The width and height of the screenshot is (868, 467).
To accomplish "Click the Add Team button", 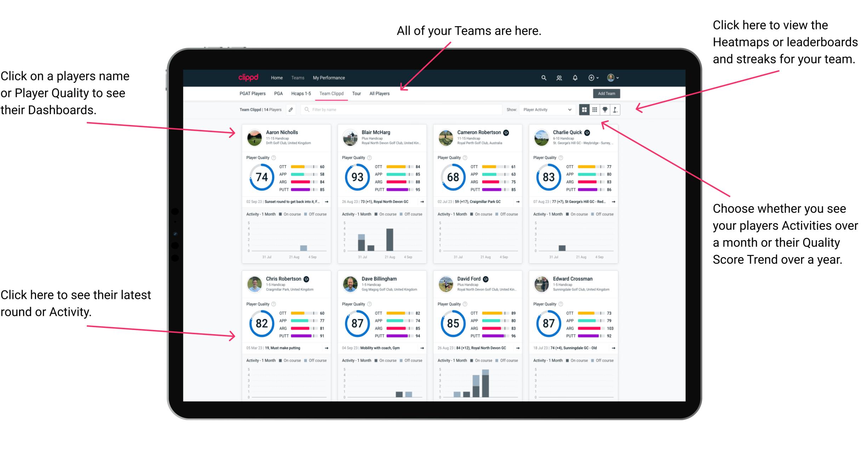I will click(606, 94).
